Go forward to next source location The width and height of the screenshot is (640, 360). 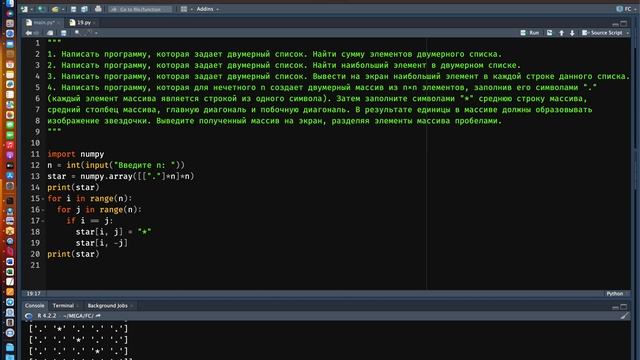click(36, 33)
